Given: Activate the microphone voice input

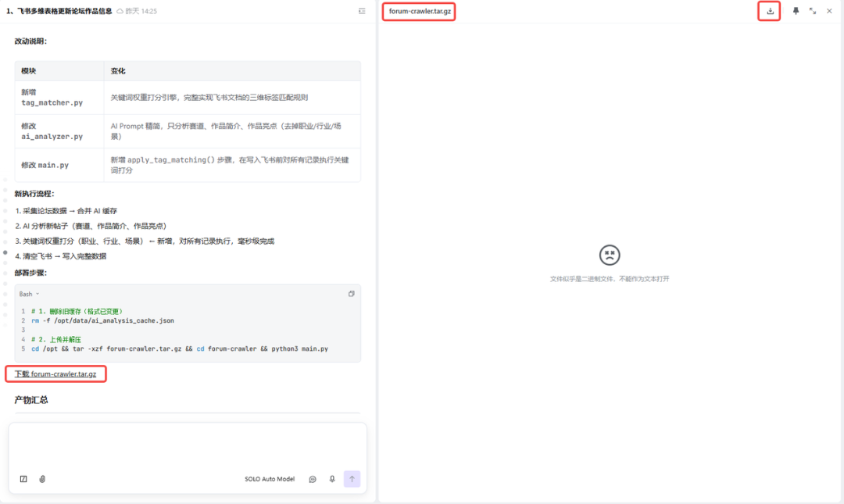Looking at the screenshot, I should [332, 479].
